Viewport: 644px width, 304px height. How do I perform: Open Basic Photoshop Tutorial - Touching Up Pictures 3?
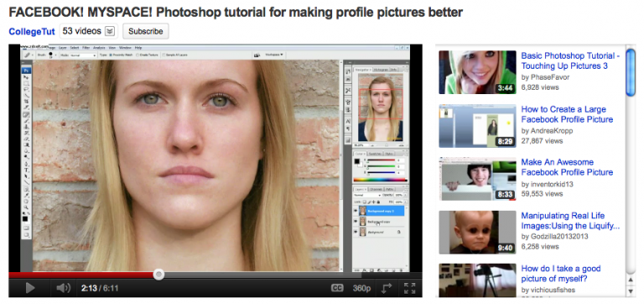570,60
